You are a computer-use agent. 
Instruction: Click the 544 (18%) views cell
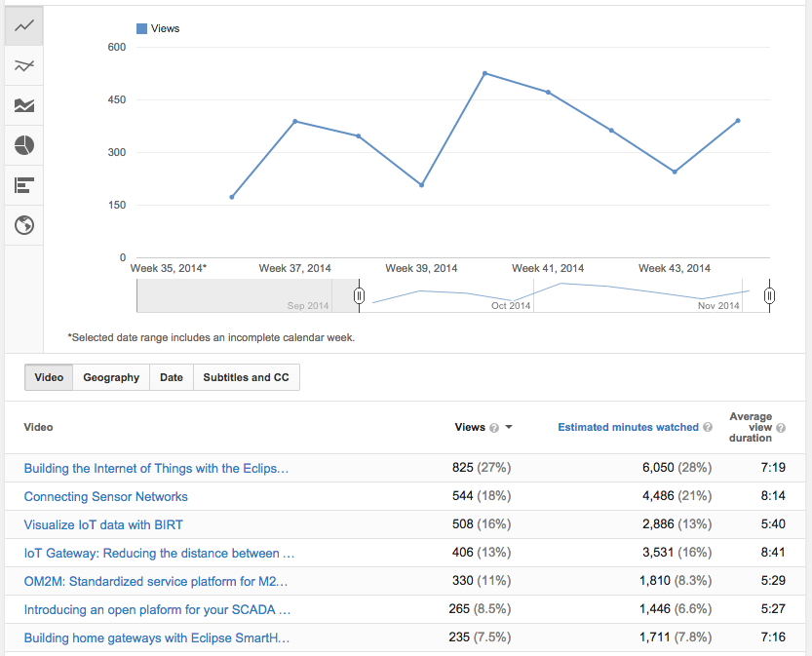(482, 496)
